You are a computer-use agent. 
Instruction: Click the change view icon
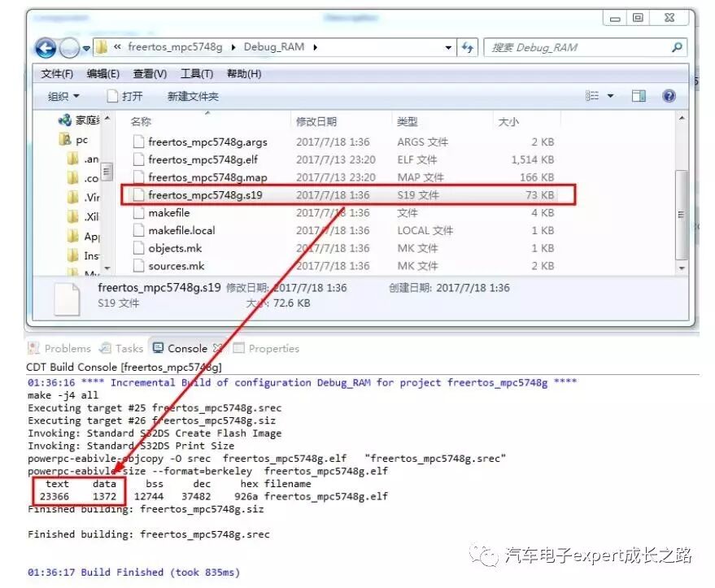[x=592, y=96]
